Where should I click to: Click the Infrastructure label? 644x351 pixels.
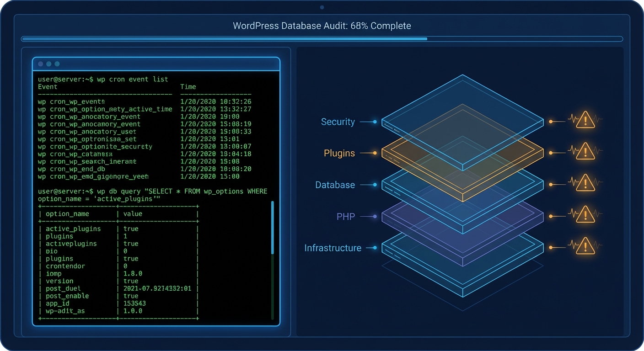click(333, 248)
